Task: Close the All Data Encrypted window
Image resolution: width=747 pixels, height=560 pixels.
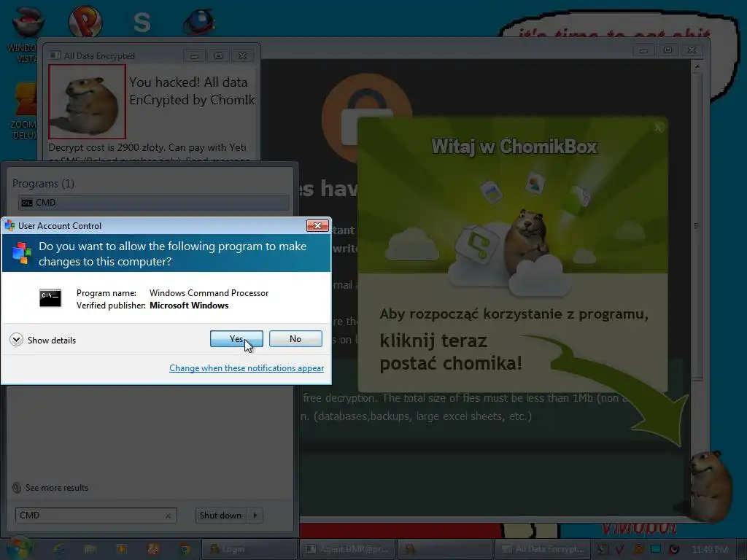Action: [242, 56]
